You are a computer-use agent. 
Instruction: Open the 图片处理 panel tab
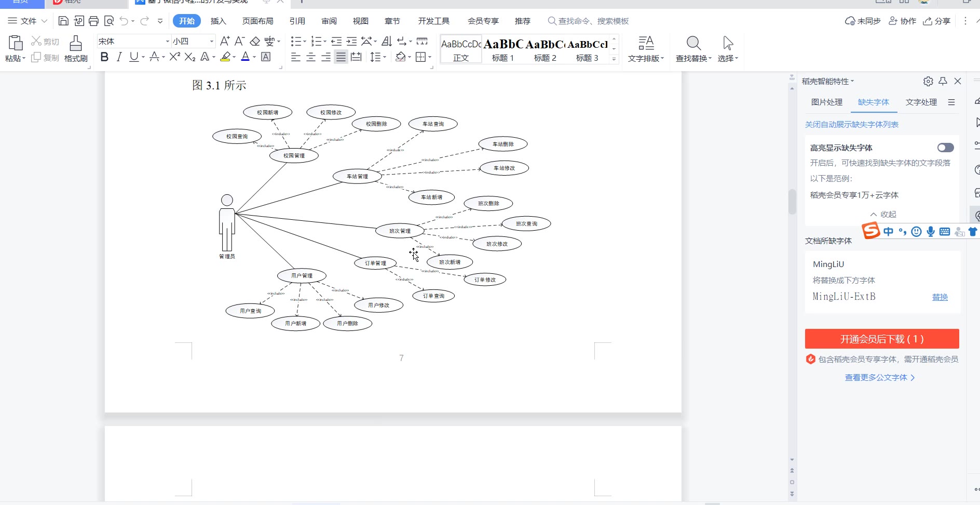827,102
